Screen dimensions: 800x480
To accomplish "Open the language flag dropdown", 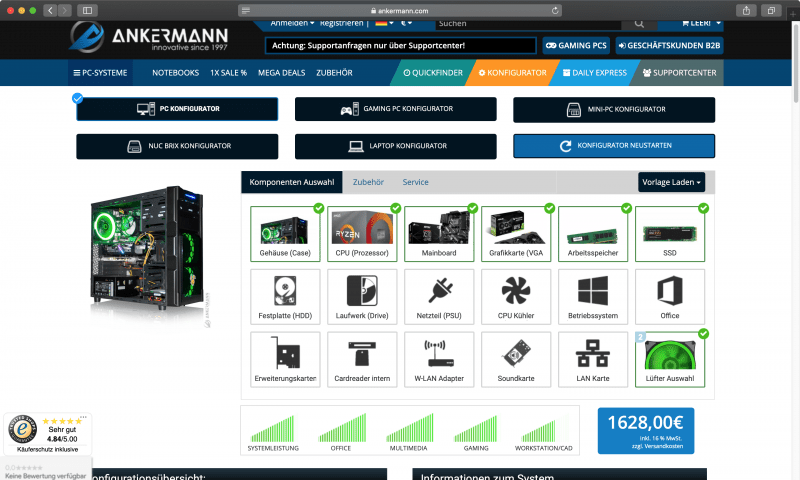I will click(x=384, y=23).
